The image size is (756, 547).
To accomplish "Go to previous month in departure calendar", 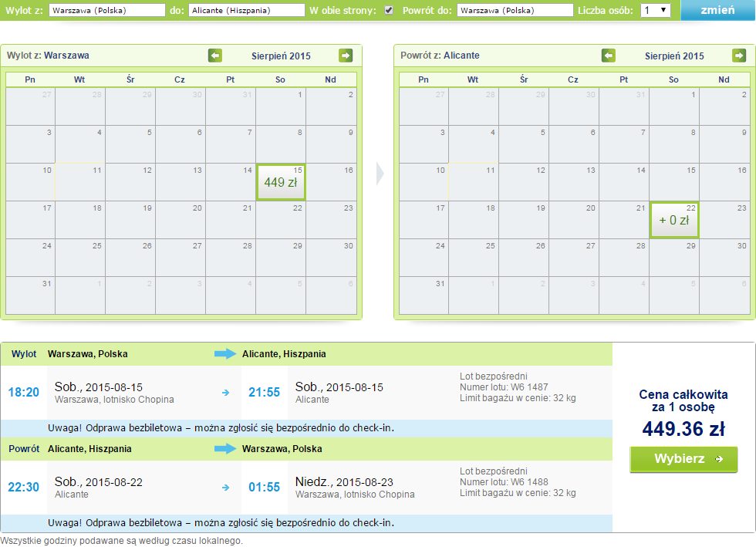I will point(215,56).
